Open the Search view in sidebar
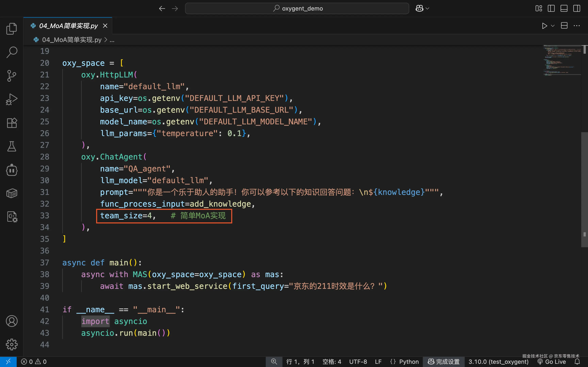 point(11,52)
